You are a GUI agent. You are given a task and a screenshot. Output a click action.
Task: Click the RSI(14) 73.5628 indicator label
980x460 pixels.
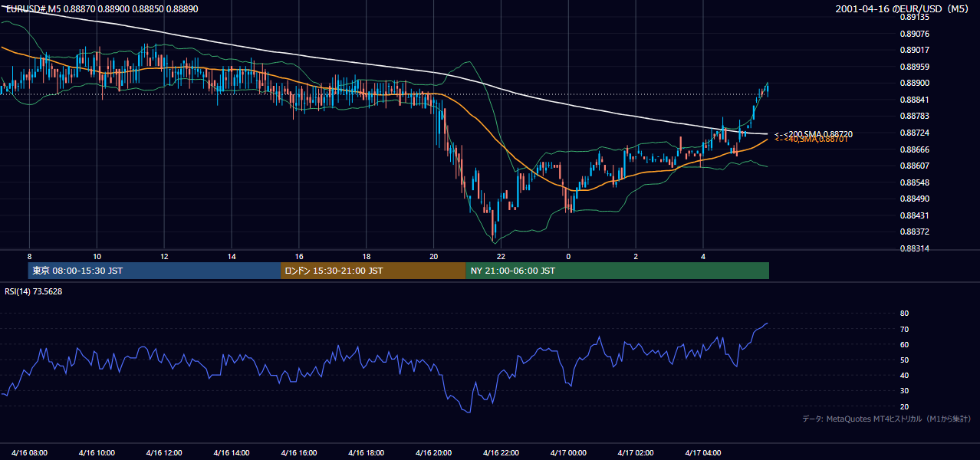pos(34,291)
